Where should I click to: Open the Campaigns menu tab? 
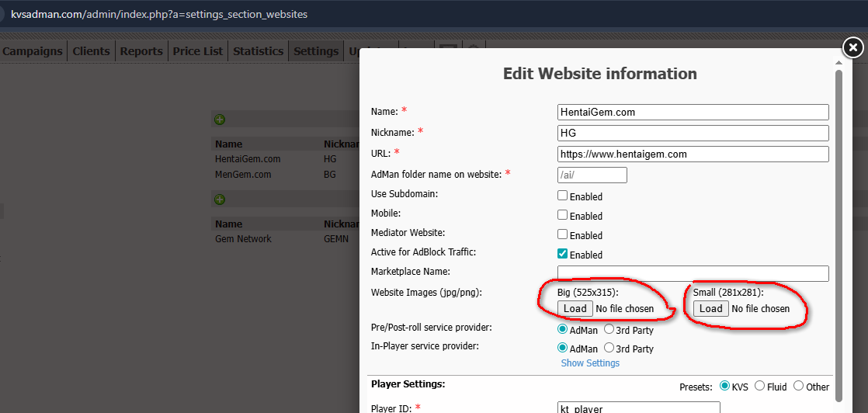point(32,51)
